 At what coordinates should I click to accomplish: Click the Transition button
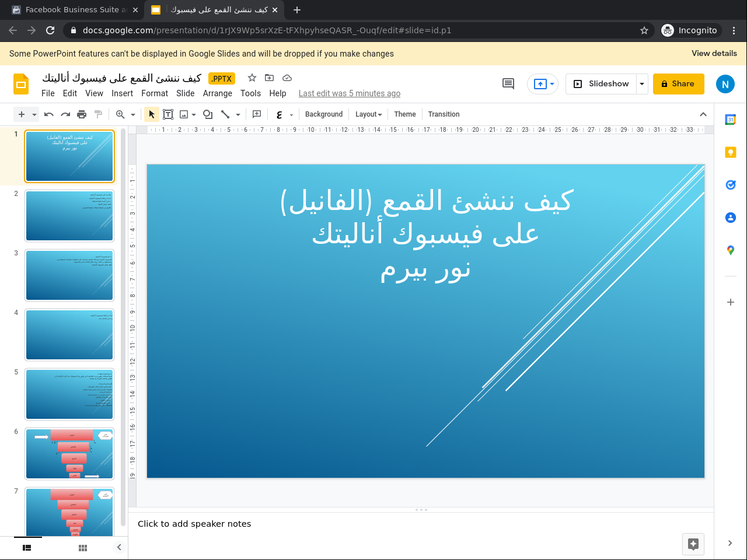(x=444, y=114)
